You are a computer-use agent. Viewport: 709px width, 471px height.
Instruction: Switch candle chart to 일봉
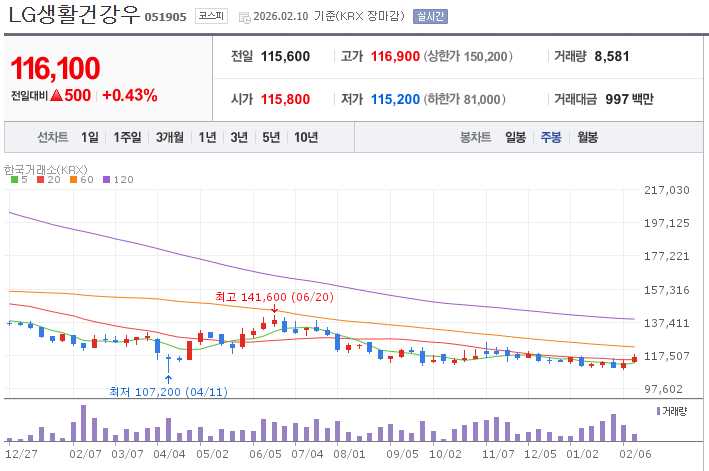pyautogui.click(x=515, y=137)
